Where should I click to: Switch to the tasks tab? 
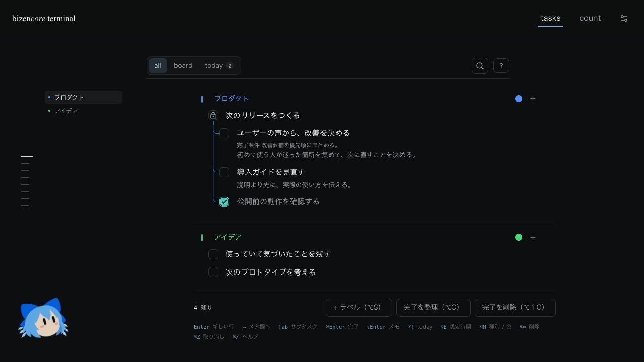pyautogui.click(x=550, y=18)
